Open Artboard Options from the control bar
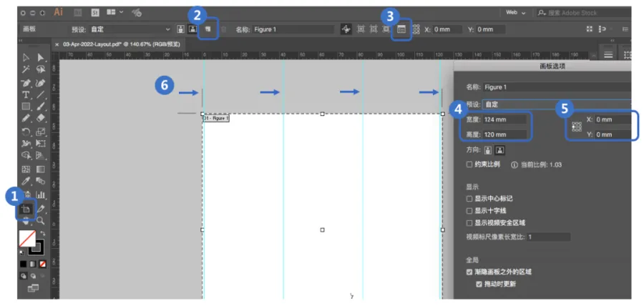 [401, 29]
